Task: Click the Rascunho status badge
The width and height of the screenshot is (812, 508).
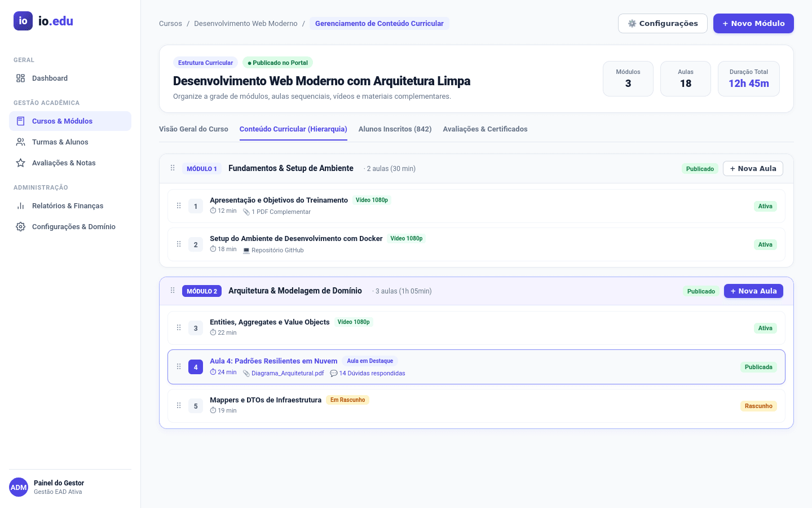Action: [x=758, y=406]
